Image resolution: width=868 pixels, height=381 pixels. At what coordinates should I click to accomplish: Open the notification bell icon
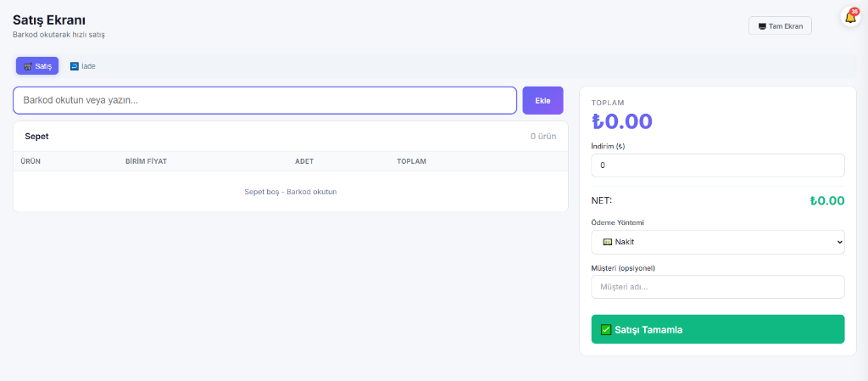(x=850, y=17)
